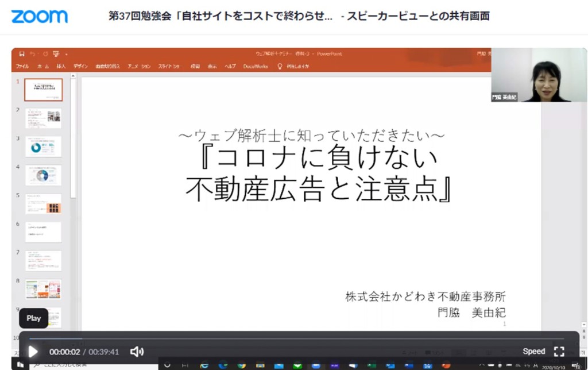Click the Windows Start button
This screenshot has height=370, width=588.
click(20, 364)
